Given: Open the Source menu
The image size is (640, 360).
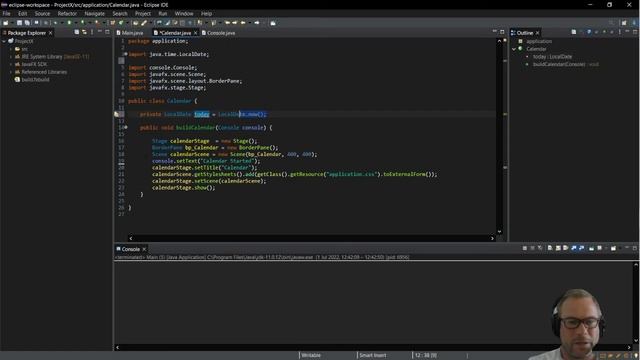Looking at the screenshot, I should [x=42, y=13].
